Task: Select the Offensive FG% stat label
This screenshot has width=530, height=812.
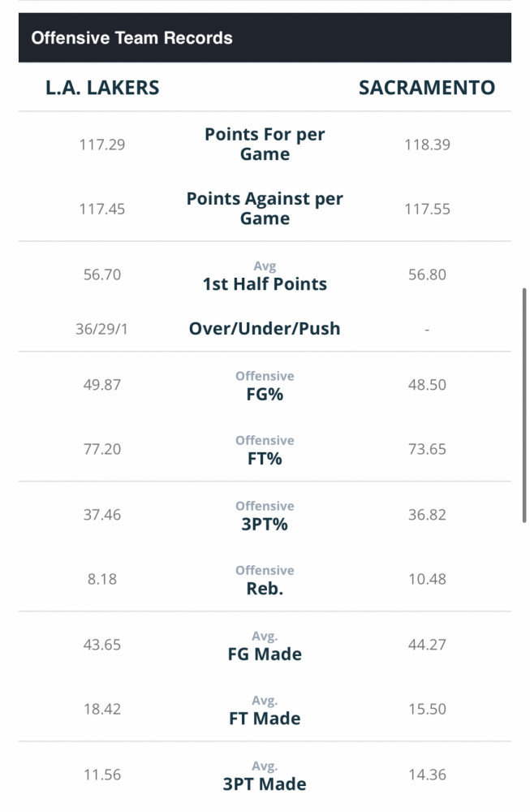Action: click(265, 394)
